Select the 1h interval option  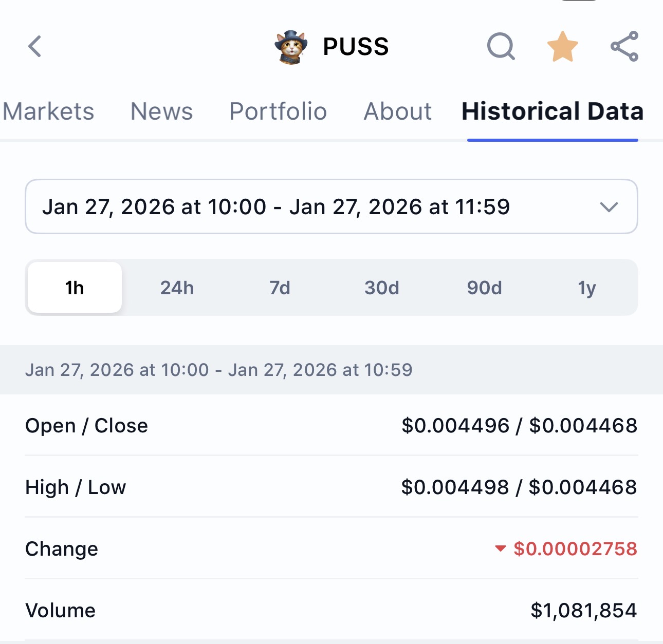[75, 288]
